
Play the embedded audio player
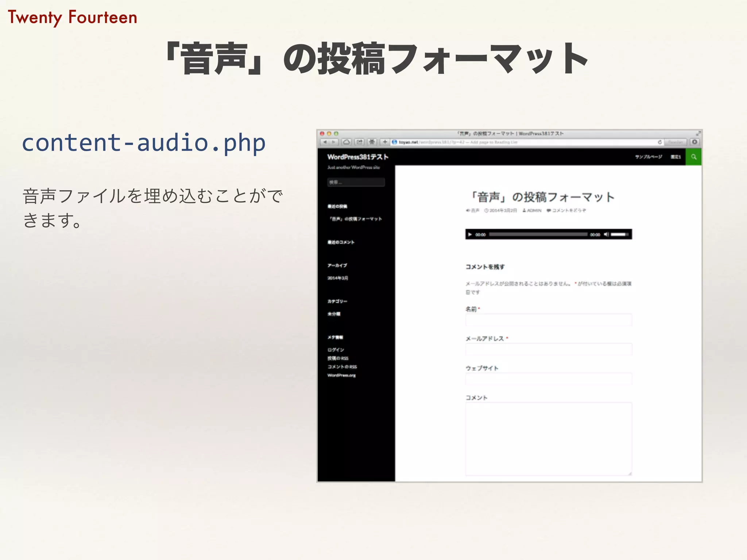(470, 234)
